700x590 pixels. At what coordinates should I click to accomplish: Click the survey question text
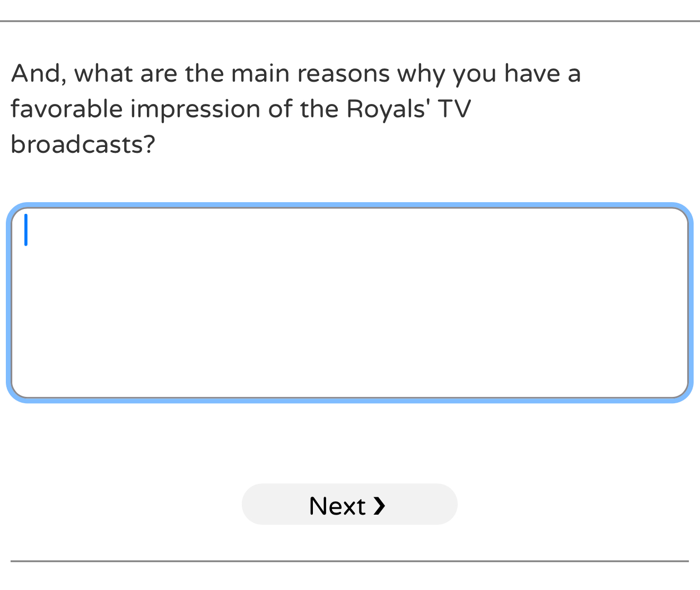[x=295, y=108]
